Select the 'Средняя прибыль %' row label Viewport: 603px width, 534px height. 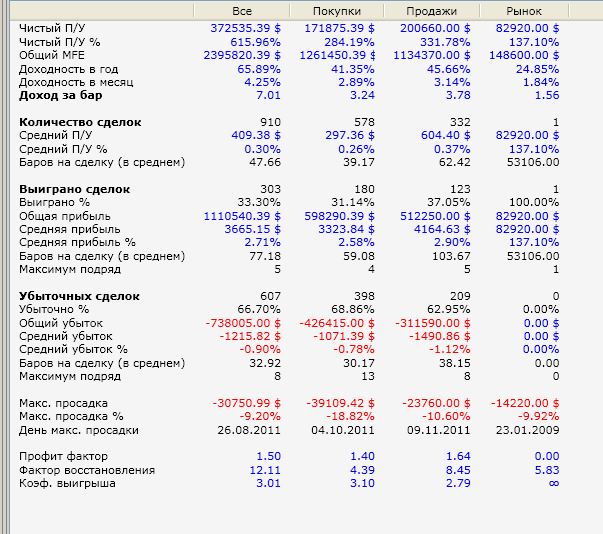77,242
